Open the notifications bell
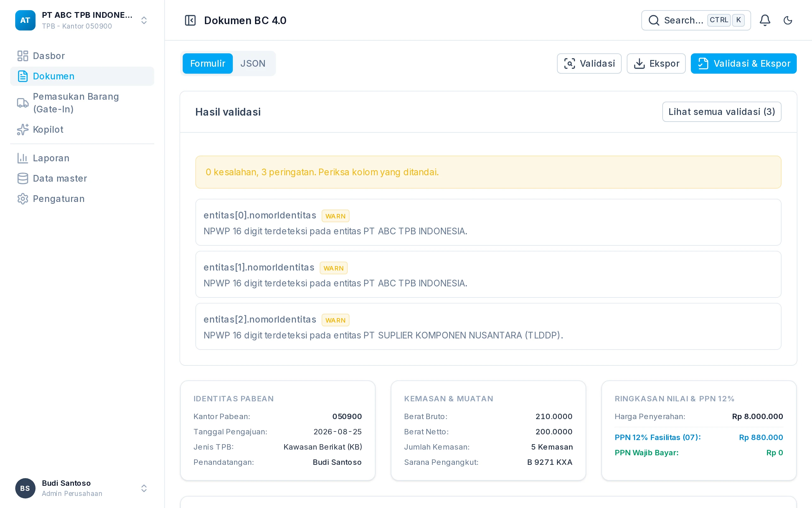 [765, 20]
